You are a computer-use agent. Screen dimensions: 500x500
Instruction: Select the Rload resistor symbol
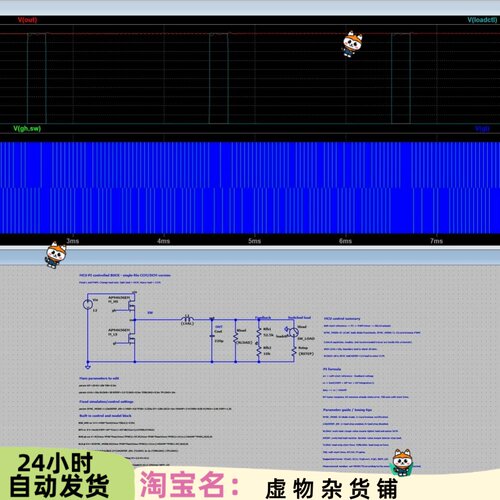coord(236,338)
